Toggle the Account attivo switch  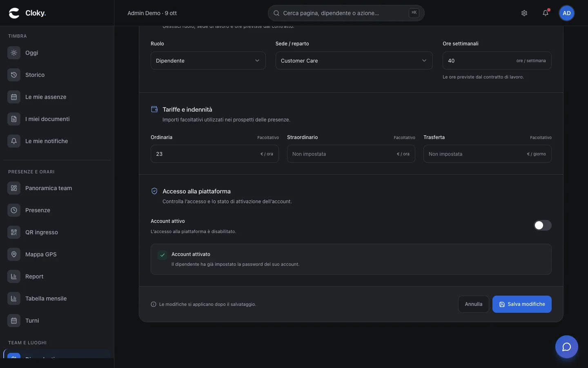[543, 225]
